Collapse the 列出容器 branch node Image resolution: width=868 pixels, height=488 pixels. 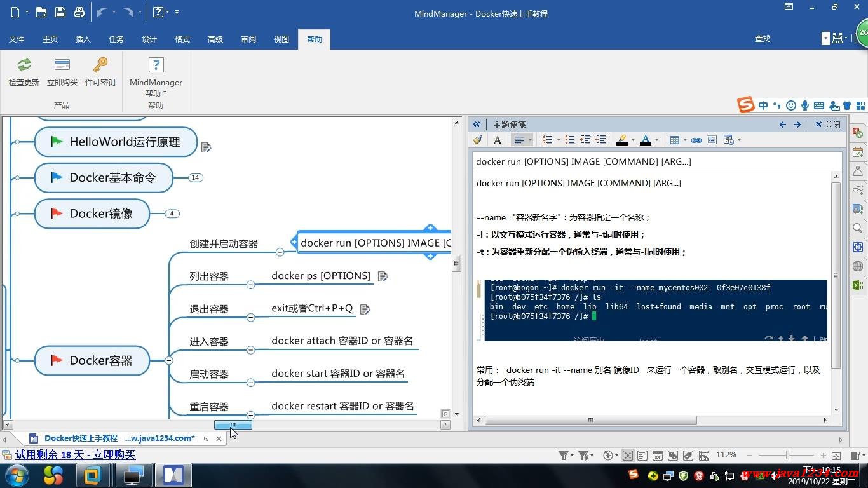click(250, 285)
